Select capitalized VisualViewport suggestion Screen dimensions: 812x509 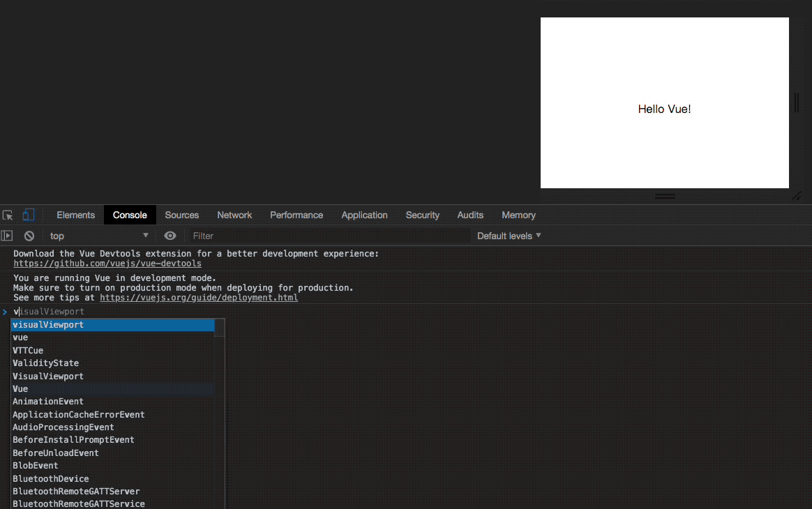pos(112,376)
